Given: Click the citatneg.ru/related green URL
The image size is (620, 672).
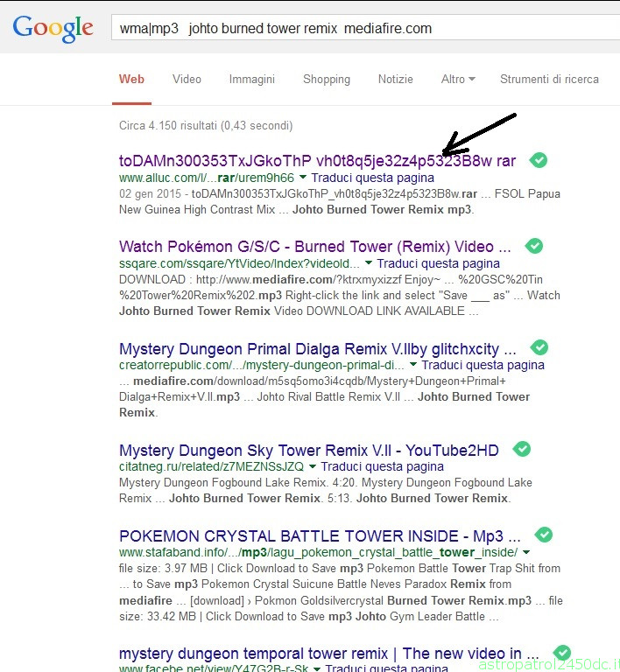Looking at the screenshot, I should [x=211, y=466].
